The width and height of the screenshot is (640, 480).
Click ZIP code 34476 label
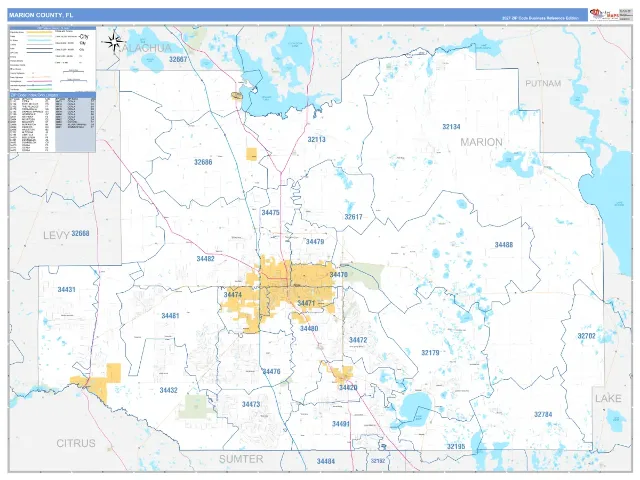pyautogui.click(x=271, y=371)
